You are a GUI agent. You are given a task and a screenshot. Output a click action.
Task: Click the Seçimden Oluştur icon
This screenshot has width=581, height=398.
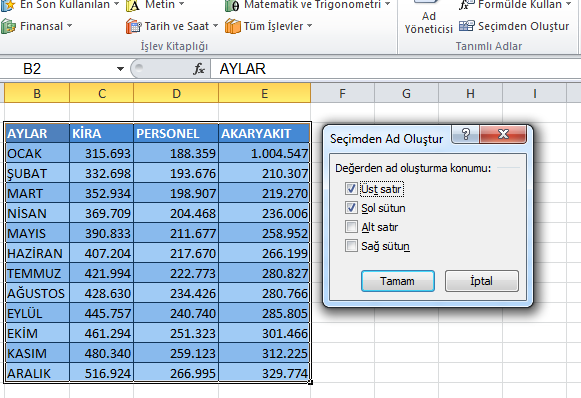pos(467,26)
